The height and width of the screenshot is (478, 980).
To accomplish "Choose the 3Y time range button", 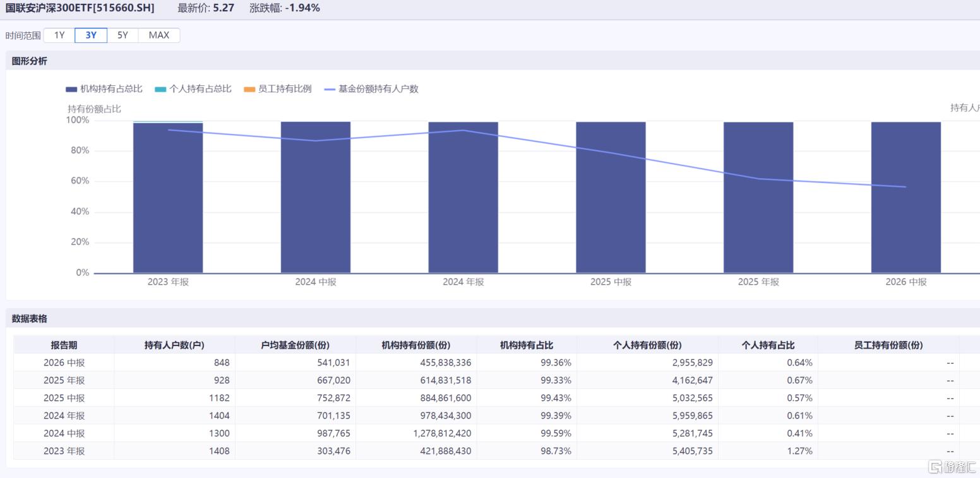I will tap(91, 35).
